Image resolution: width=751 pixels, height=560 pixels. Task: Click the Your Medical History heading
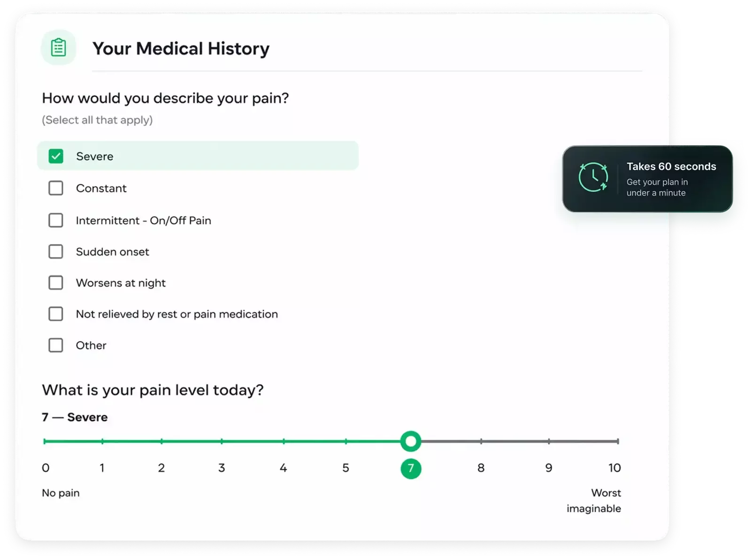(x=181, y=49)
